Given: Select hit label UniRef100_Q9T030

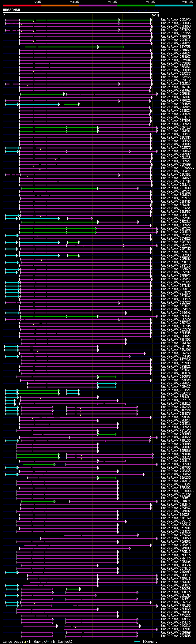Looking at the screenshot, I should 176,188.
